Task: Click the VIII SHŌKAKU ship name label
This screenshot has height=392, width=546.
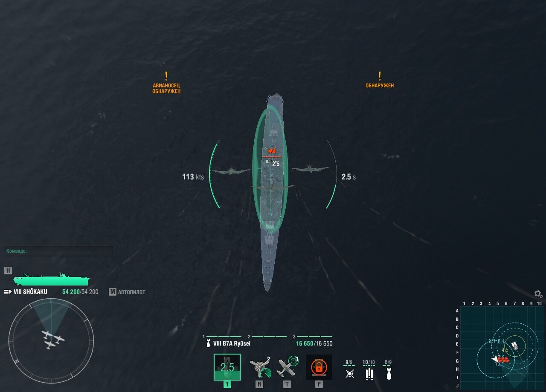Action: (30, 292)
